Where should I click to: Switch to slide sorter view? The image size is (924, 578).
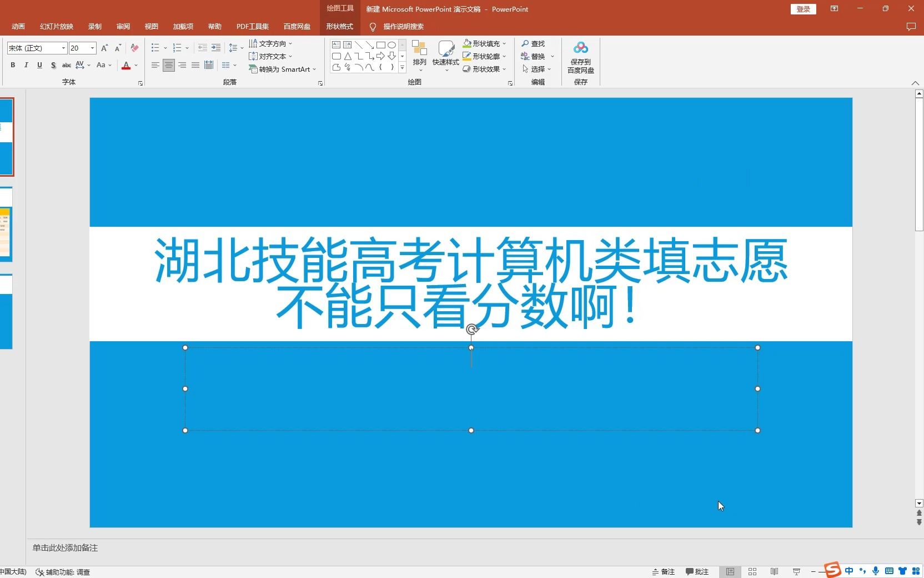[x=752, y=571]
